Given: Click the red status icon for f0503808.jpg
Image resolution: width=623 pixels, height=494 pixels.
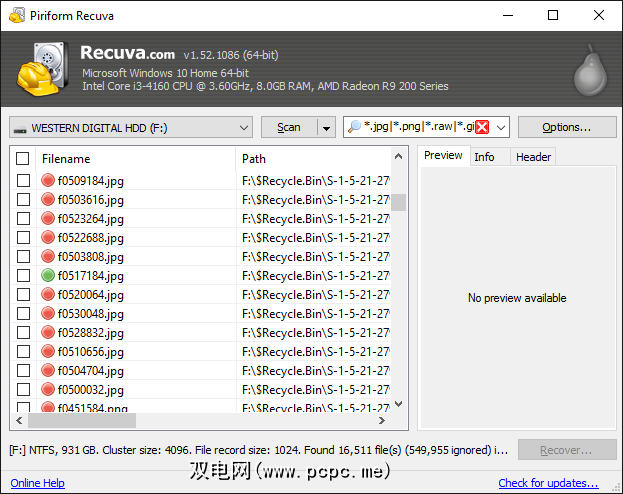Looking at the screenshot, I should [x=48, y=256].
